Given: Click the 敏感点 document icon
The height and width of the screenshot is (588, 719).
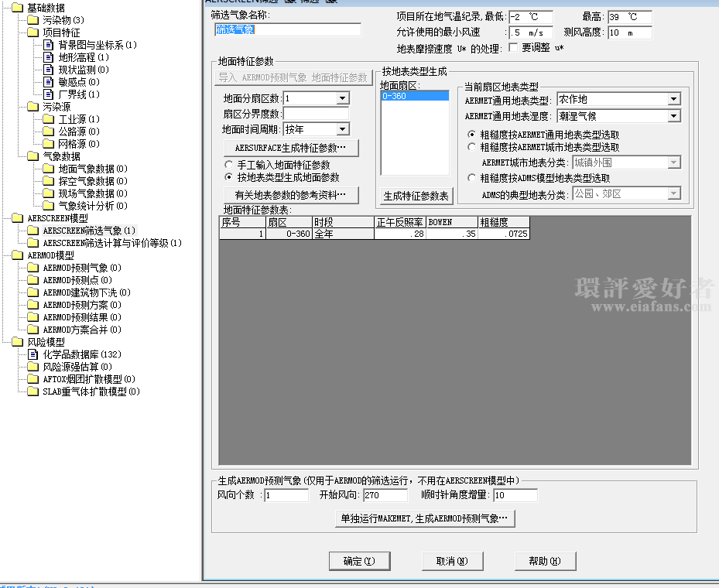Looking at the screenshot, I should pyautogui.click(x=48, y=81).
